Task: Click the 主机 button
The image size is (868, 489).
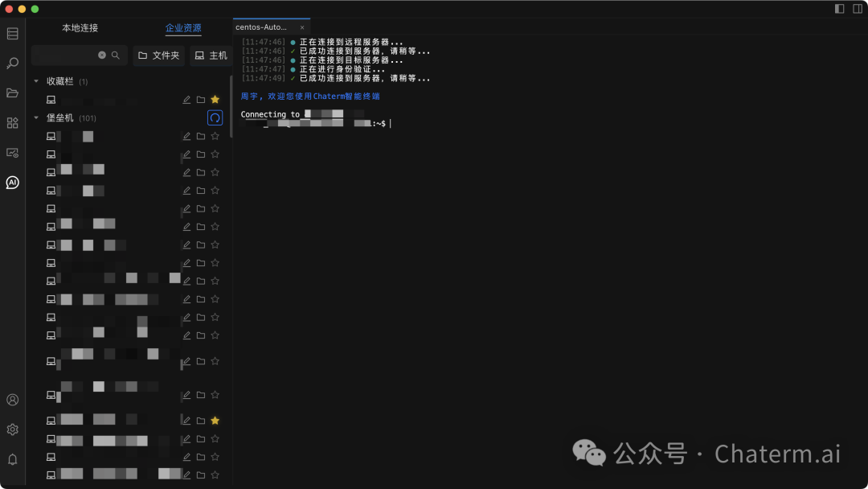Action: (211, 55)
